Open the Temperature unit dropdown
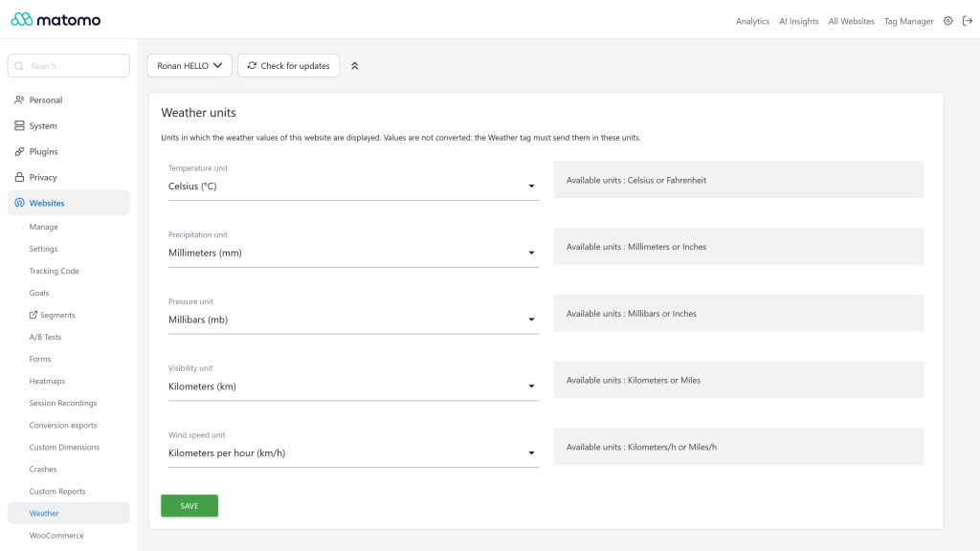980x551 pixels. [353, 187]
